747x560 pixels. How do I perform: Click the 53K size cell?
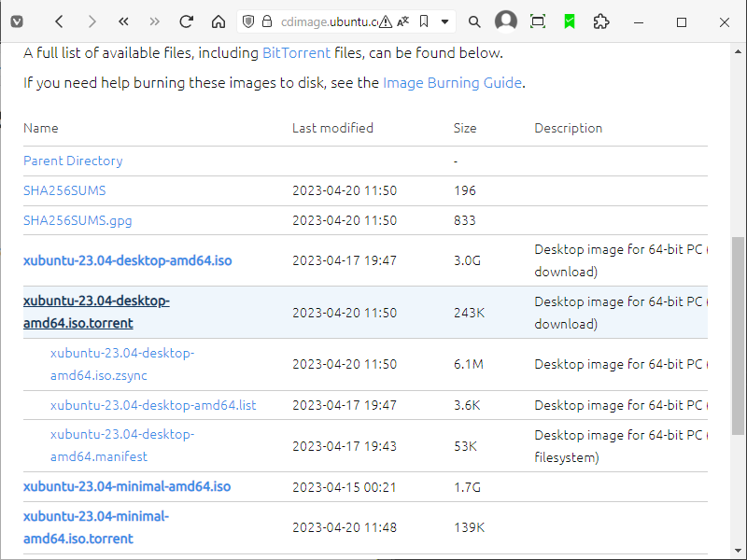pos(465,446)
